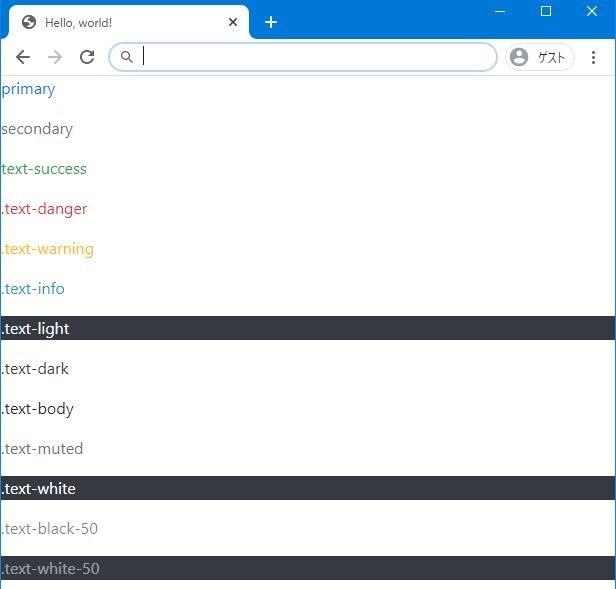616x589 pixels.
Task: Reload the page with the refresh icon
Action: pyautogui.click(x=87, y=57)
